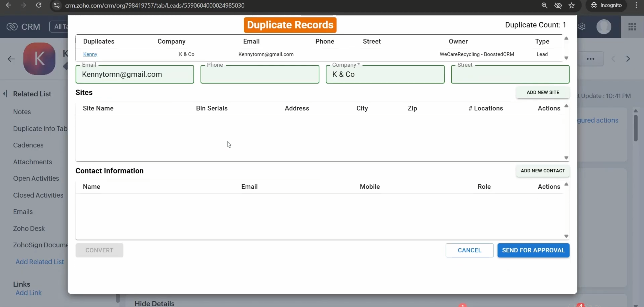Click the browser address bar URL
The width and height of the screenshot is (644, 307).
(155, 5)
